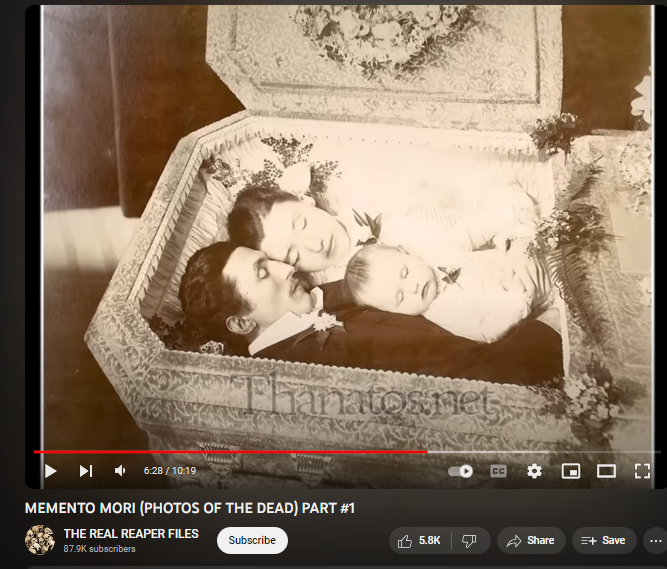667x569 pixels.
Task: Save the video to a playlist
Action: point(604,541)
